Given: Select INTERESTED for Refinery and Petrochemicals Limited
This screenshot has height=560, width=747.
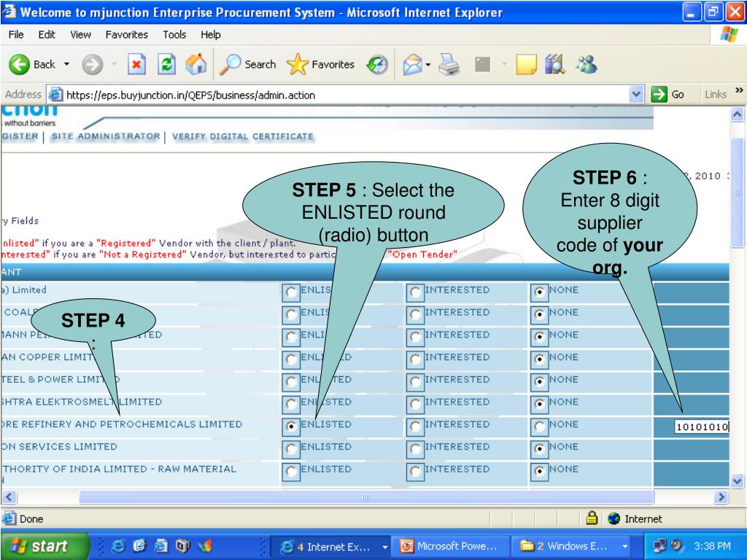Looking at the screenshot, I should tap(415, 426).
